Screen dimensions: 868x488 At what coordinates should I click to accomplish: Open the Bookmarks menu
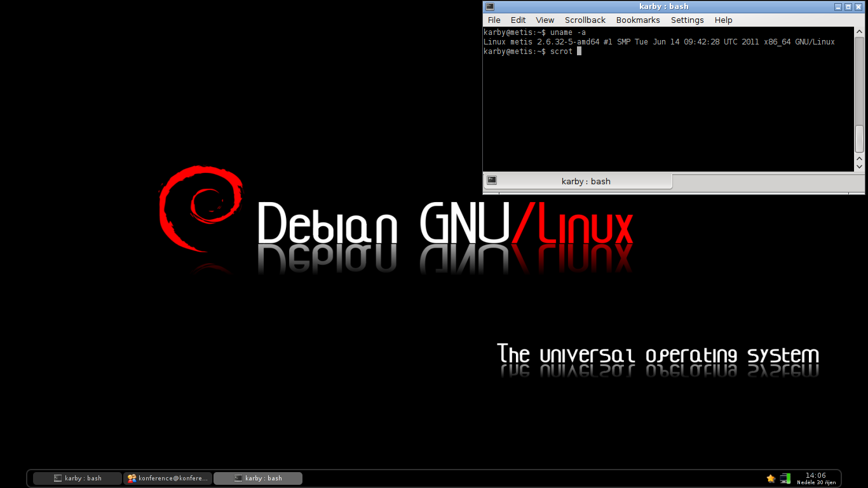[x=638, y=20]
